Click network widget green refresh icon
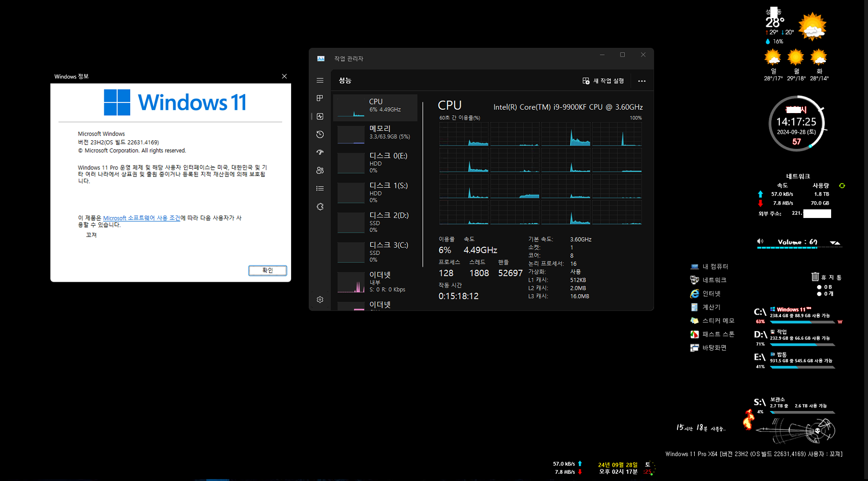Image resolution: width=868 pixels, height=481 pixels. point(842,185)
